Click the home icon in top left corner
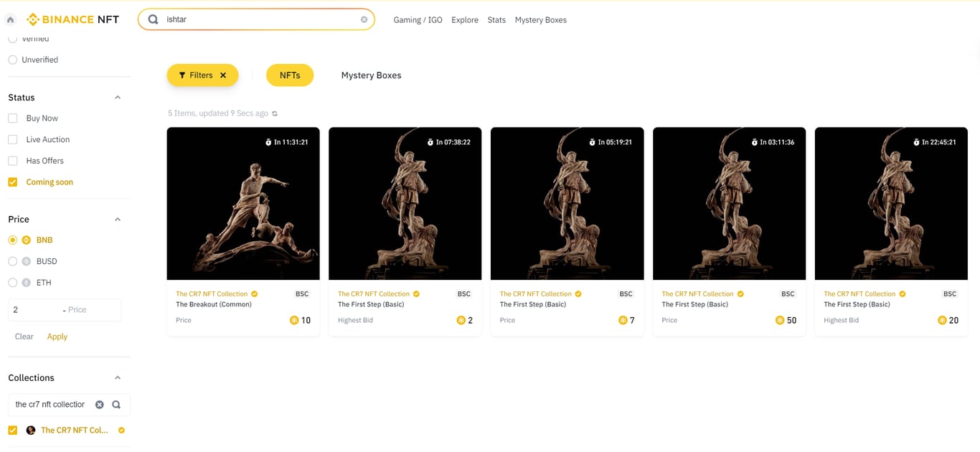This screenshot has height=452, width=980. point(10,19)
